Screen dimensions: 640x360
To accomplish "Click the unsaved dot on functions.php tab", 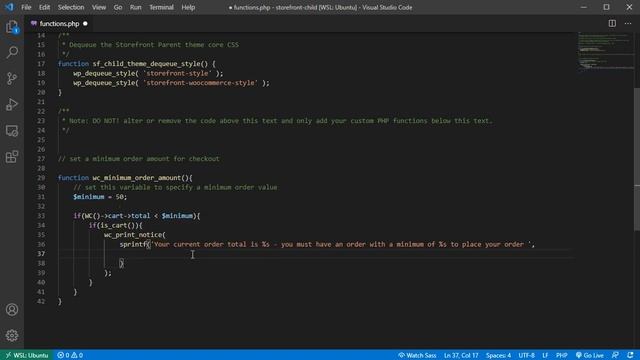I will pos(85,24).
